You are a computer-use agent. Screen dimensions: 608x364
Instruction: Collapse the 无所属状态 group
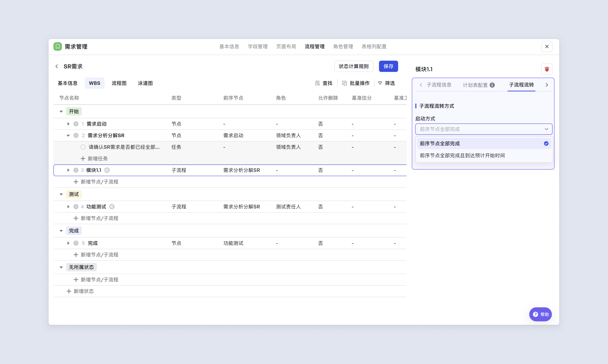(x=61, y=267)
